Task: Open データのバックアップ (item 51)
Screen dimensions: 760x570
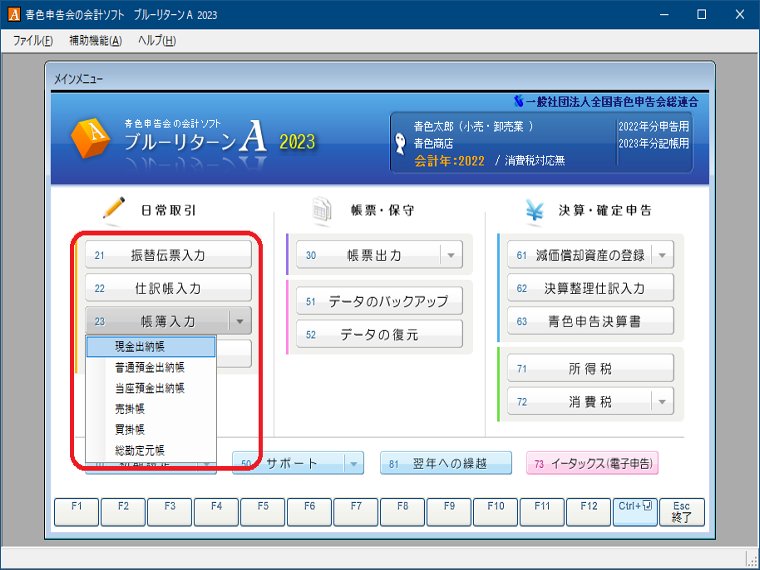Action: [380, 301]
